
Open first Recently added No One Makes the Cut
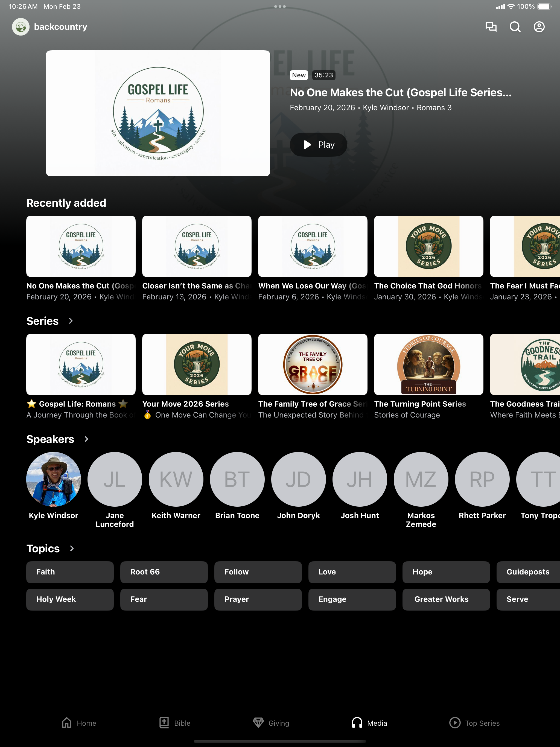click(81, 258)
